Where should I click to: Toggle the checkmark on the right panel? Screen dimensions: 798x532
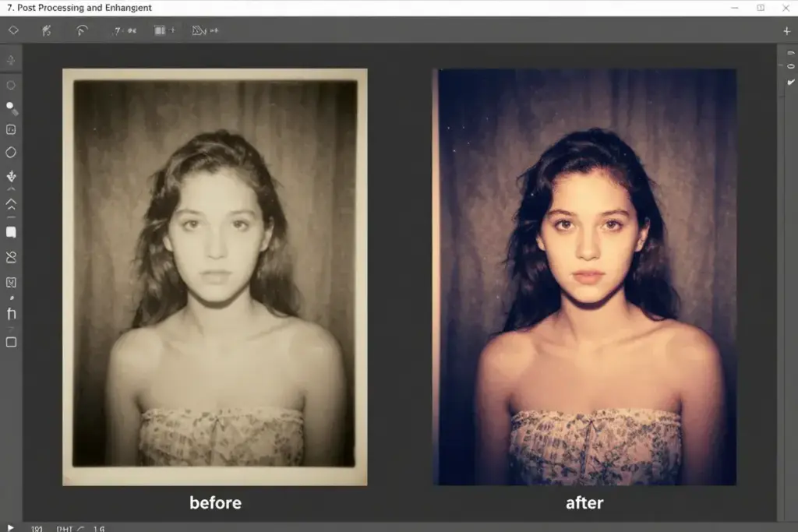tap(790, 80)
